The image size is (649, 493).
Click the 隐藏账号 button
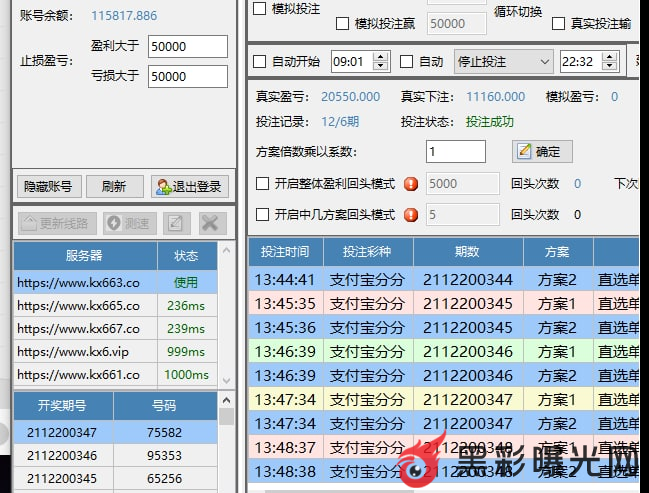(x=47, y=186)
